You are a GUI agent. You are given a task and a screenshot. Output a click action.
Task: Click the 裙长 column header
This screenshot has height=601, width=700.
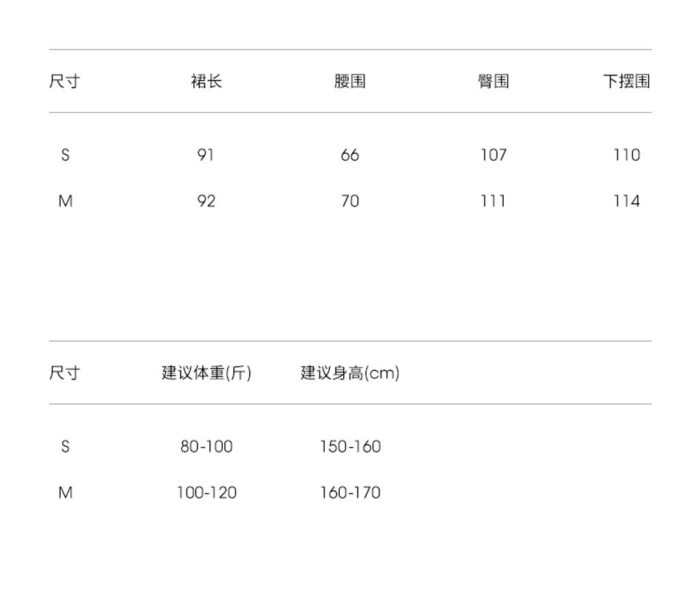click(x=206, y=81)
